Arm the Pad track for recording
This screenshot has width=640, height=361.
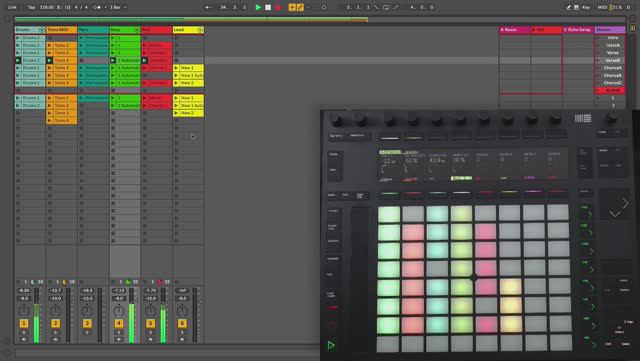150,339
